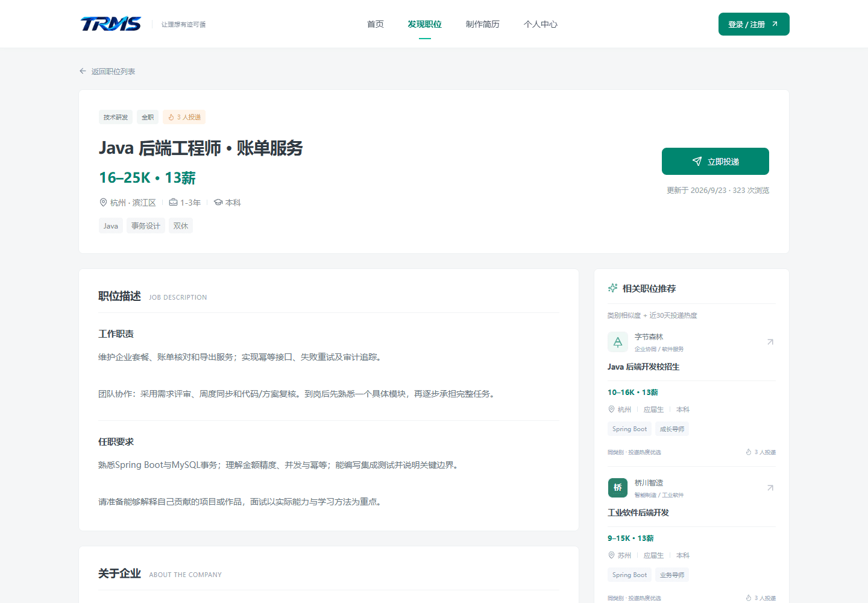Open 个人中心 nav item
868x603 pixels.
coord(541,24)
